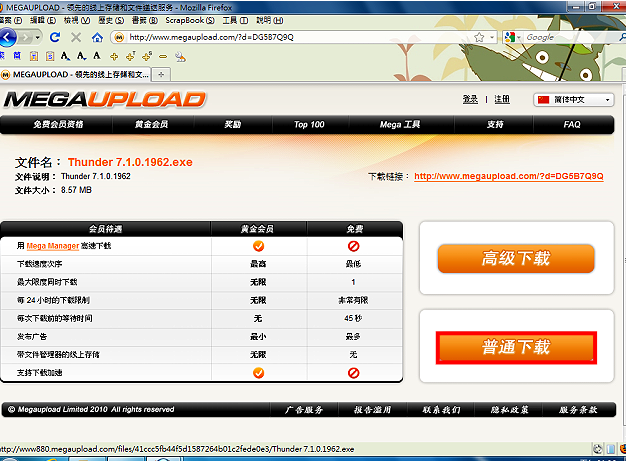Click the wrench settings icon in toolbar
This screenshot has width=626, height=466.
[180, 57]
